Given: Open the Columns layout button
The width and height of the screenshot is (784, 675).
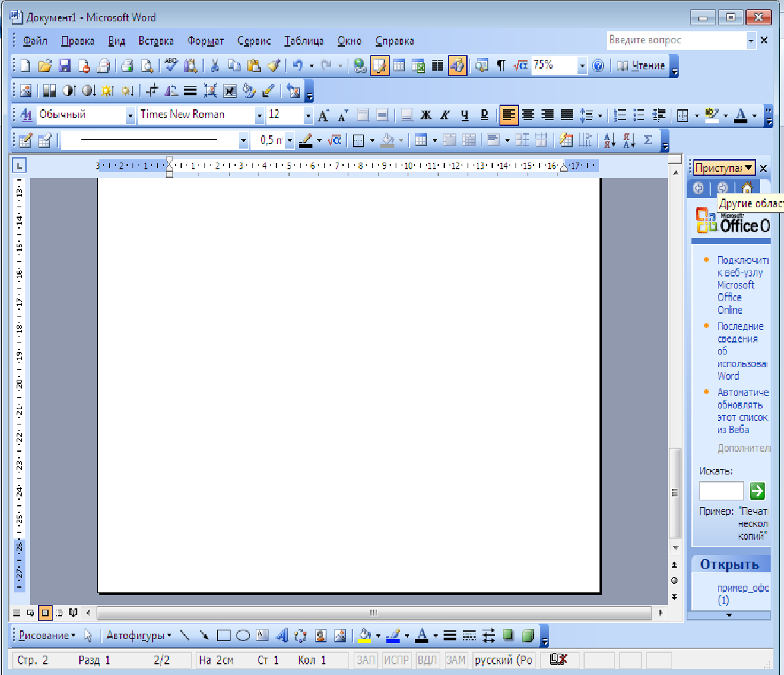Looking at the screenshot, I should 438,65.
